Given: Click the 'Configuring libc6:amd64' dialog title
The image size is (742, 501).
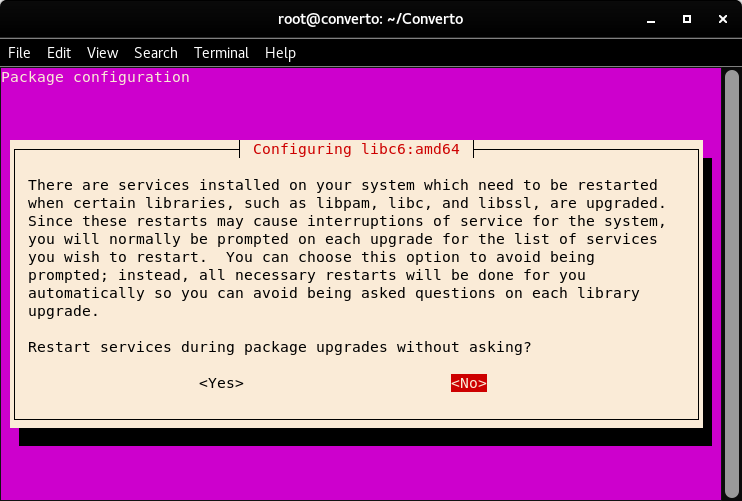Looking at the screenshot, I should tap(356, 149).
